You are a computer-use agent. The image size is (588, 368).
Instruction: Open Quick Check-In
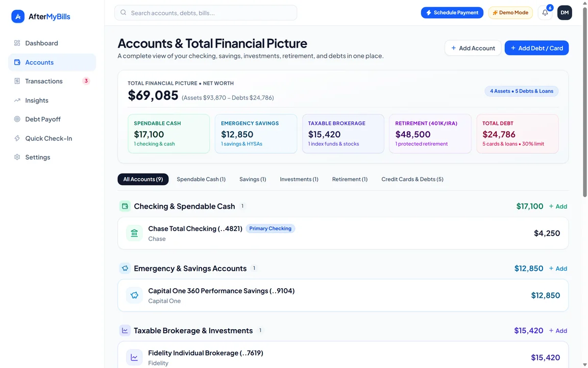click(x=52, y=138)
